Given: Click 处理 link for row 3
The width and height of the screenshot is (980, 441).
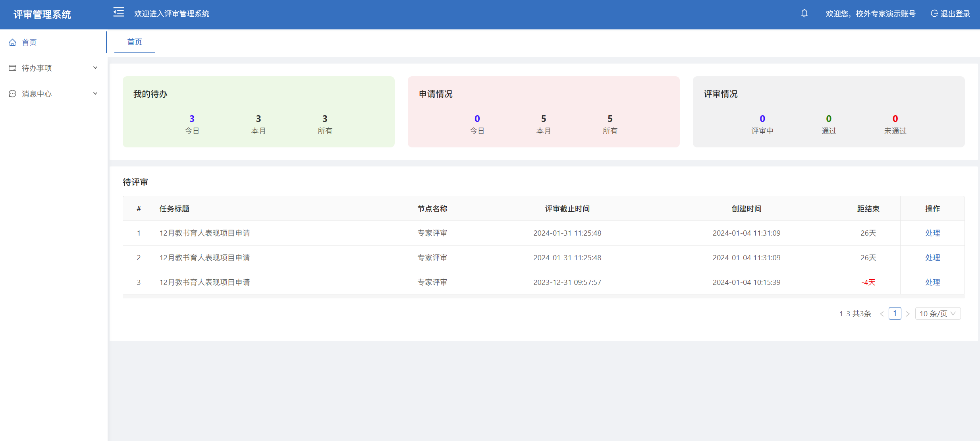Looking at the screenshot, I should (932, 282).
